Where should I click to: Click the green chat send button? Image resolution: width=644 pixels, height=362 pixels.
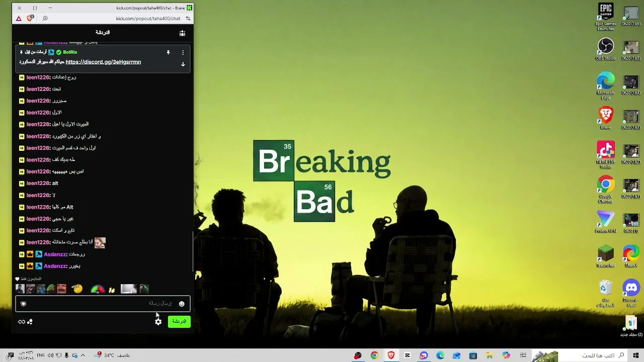179,322
